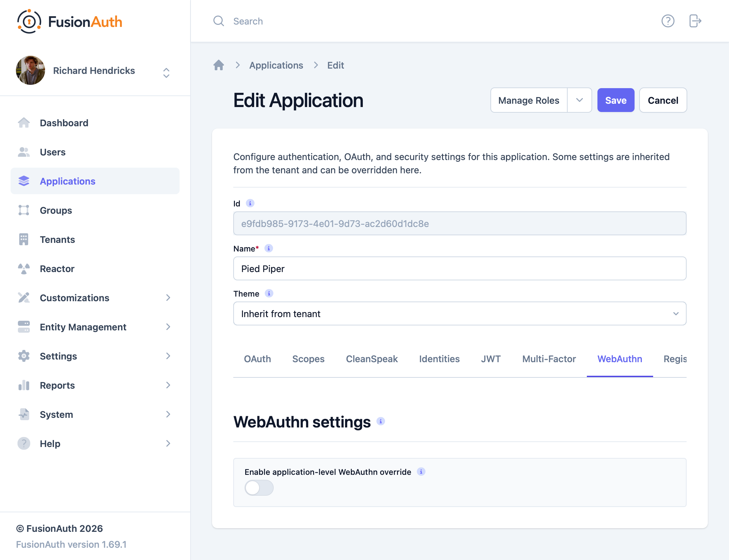The width and height of the screenshot is (729, 560).
Task: Click the Applications layers icon in sidebar
Action: point(24,181)
